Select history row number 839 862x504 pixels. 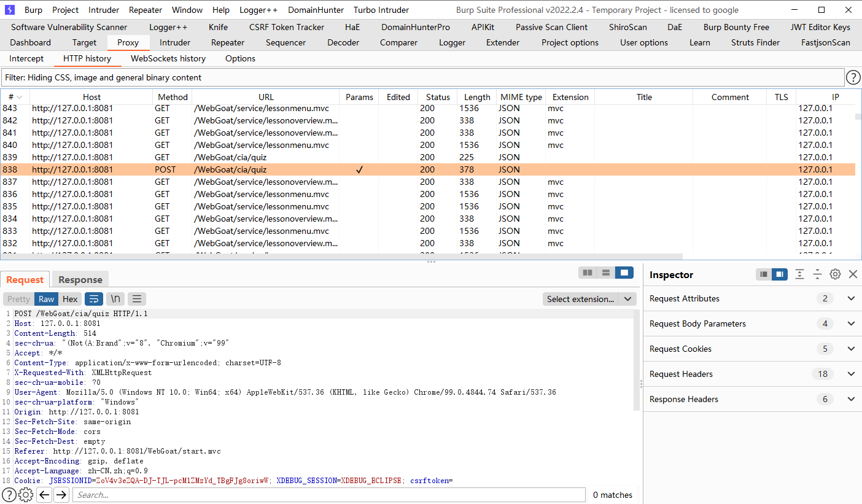coord(427,157)
